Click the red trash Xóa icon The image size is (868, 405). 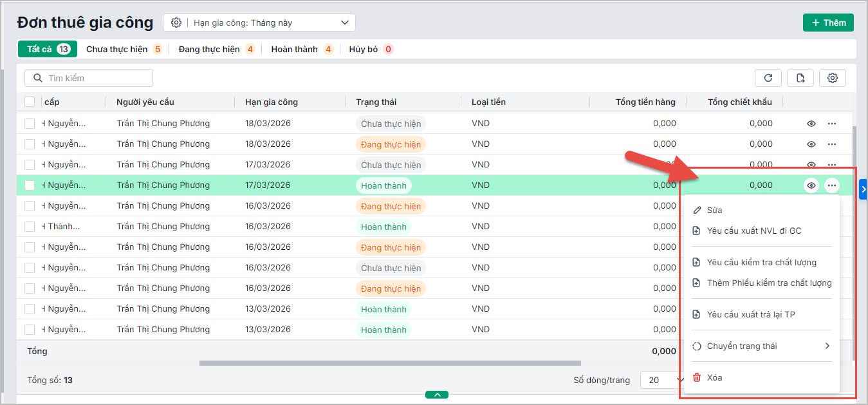click(696, 378)
